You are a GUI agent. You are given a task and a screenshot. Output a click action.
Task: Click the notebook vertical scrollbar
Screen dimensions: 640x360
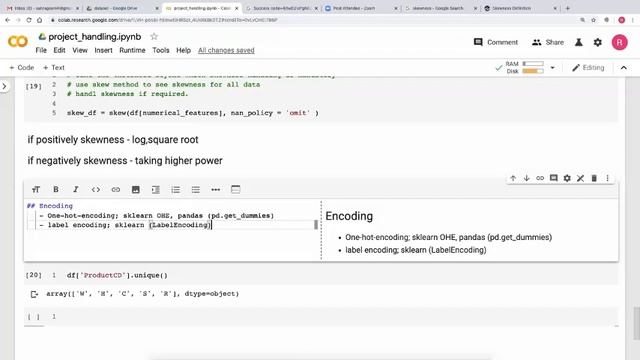pos(637,323)
